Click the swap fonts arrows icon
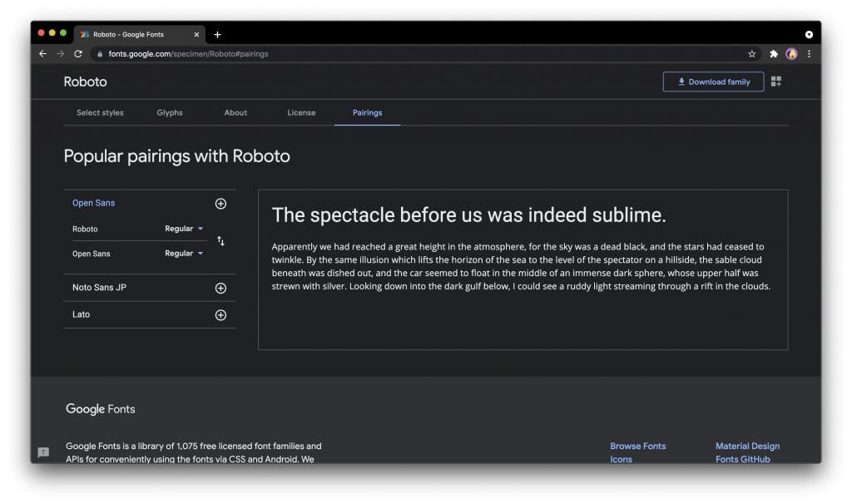This screenshot has height=504, width=852. coord(220,241)
